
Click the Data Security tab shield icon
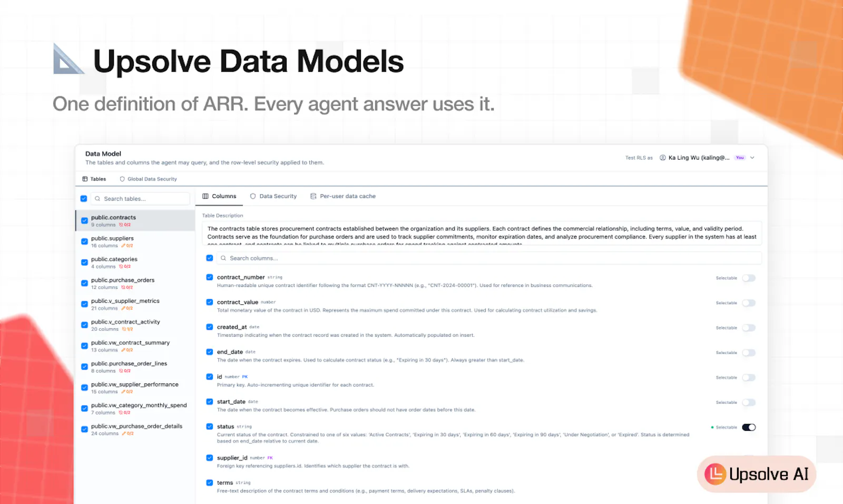[x=253, y=196]
